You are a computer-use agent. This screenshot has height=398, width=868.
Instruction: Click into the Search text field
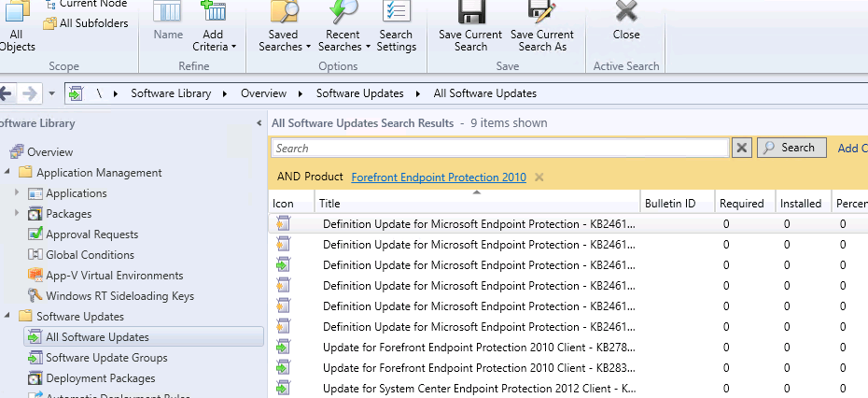pyautogui.click(x=499, y=148)
